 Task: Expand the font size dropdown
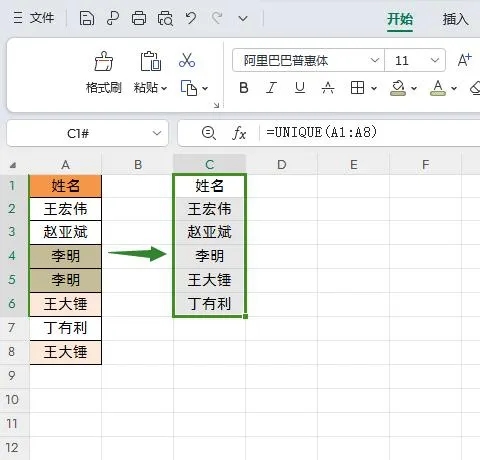tap(435, 60)
